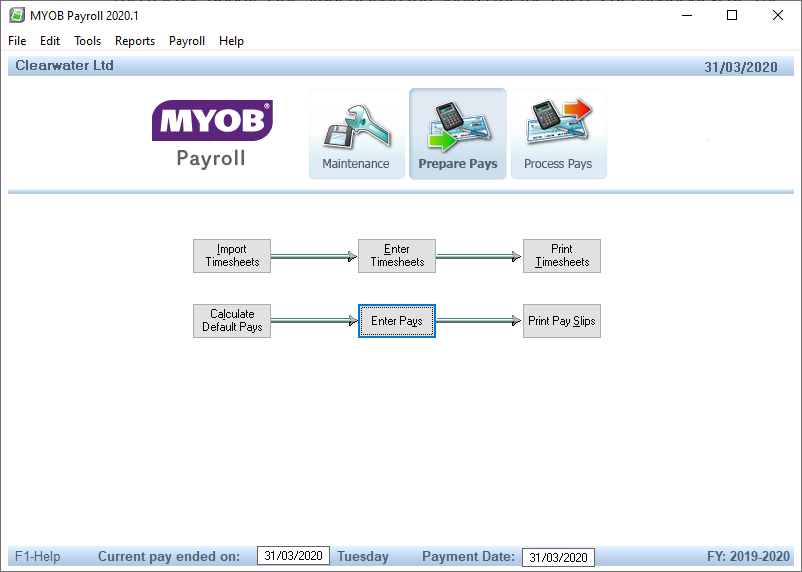802x572 pixels.
Task: Click the Current pay ended on date field
Action: (x=293, y=557)
